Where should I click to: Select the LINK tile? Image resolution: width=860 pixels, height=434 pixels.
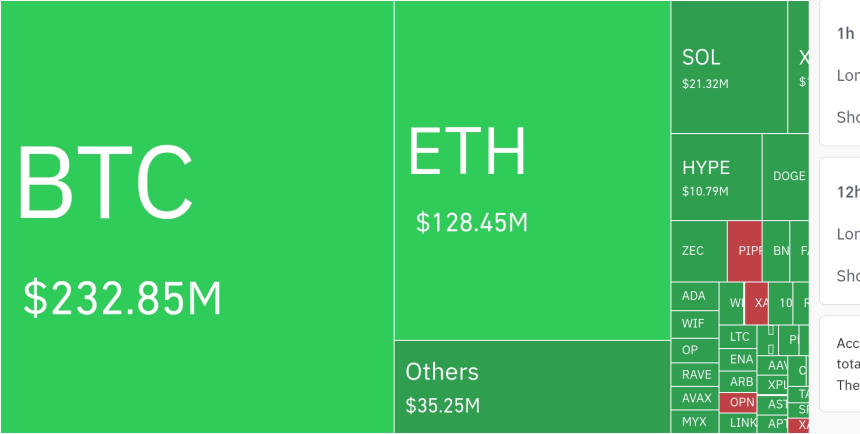pyautogui.click(x=742, y=423)
